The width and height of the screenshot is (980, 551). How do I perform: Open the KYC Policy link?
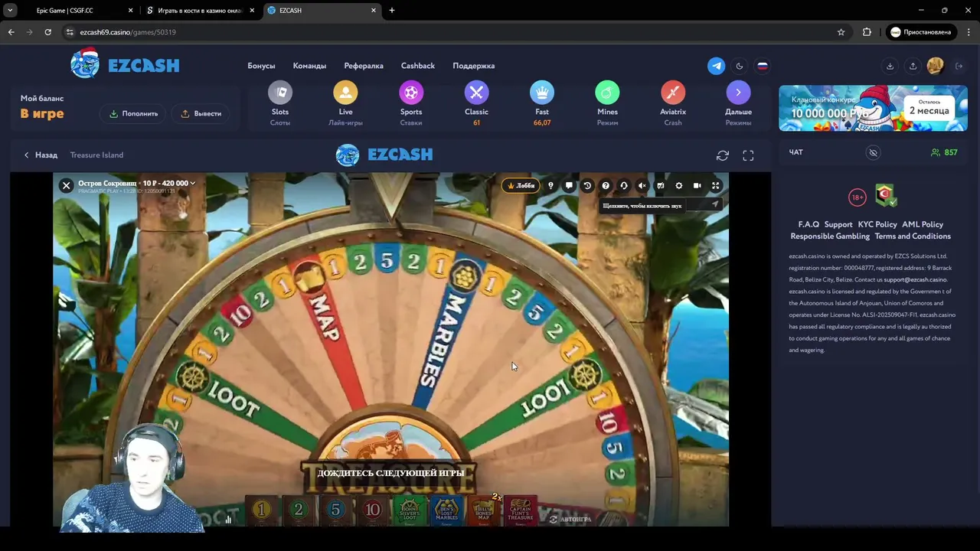(x=877, y=224)
